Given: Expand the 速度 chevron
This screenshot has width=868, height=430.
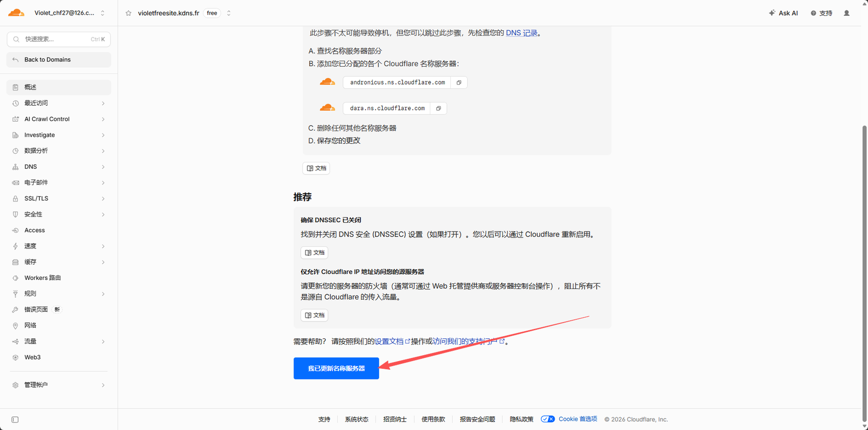Looking at the screenshot, I should tap(103, 246).
